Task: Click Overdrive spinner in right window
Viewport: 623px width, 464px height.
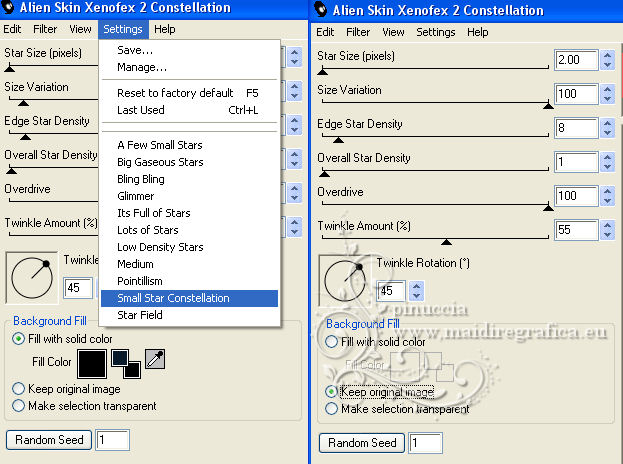Action: [x=608, y=196]
